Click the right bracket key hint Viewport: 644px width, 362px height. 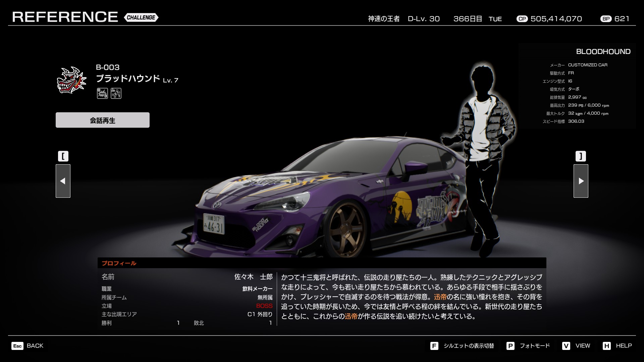tap(581, 156)
